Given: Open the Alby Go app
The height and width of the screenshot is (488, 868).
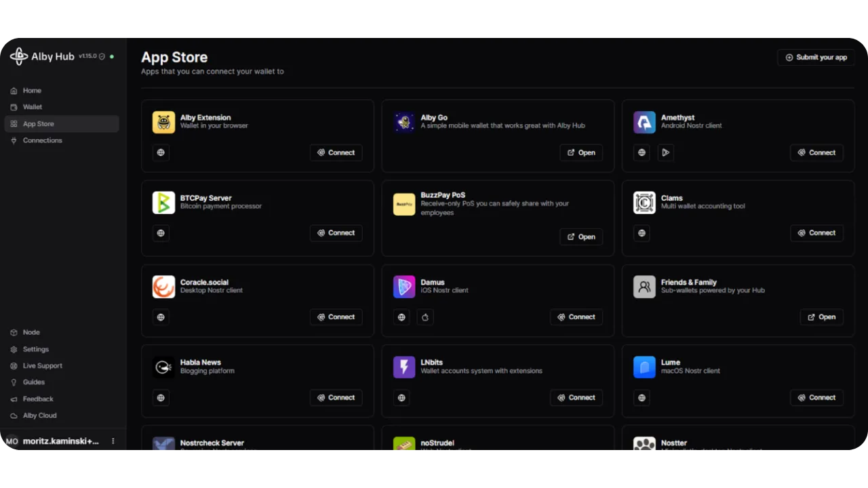Looking at the screenshot, I should [x=581, y=152].
